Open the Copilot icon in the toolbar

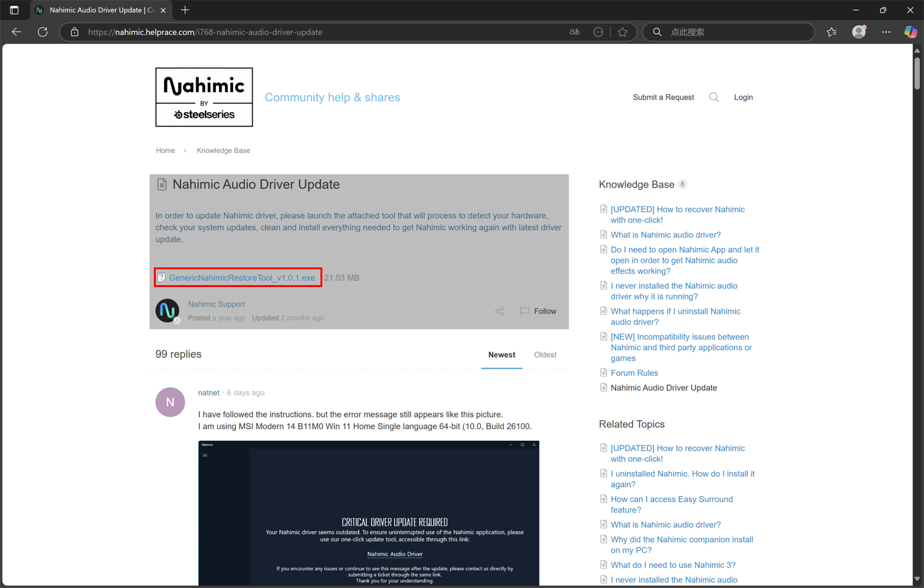pos(910,32)
